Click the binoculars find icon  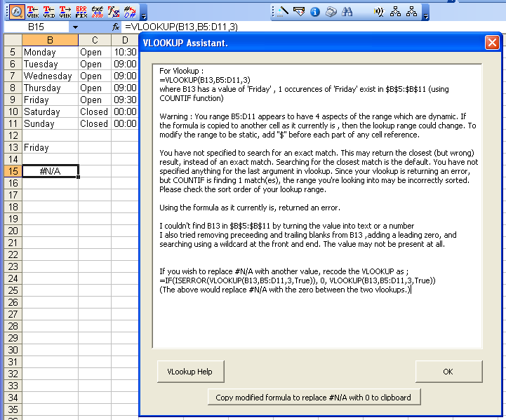click(x=347, y=12)
